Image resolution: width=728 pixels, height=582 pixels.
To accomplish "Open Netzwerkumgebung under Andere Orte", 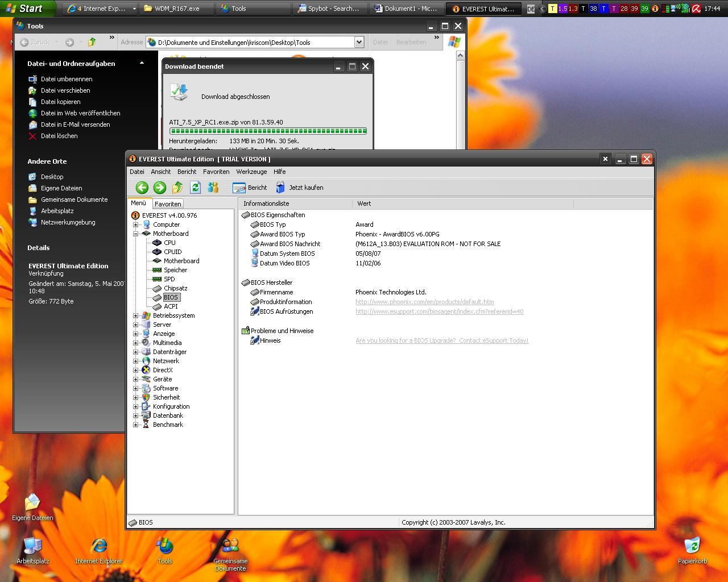I will (68, 222).
